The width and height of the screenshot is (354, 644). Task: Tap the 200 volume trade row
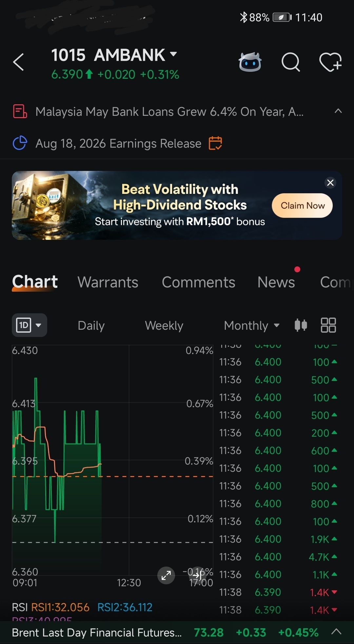pyautogui.click(x=279, y=433)
